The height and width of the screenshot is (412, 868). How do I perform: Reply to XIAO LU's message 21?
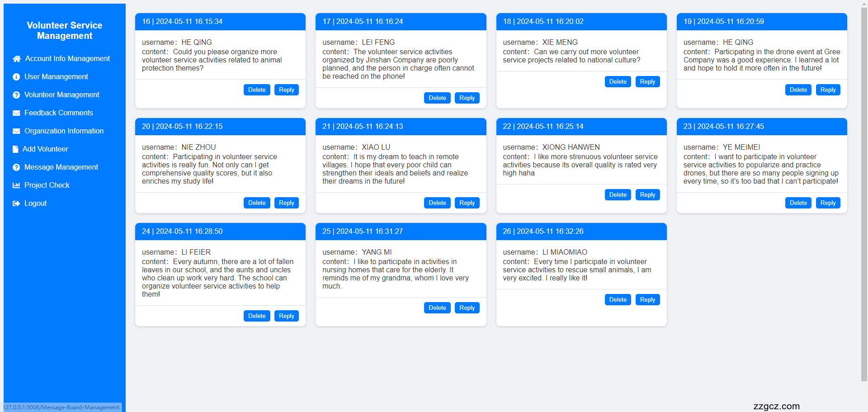click(x=467, y=203)
